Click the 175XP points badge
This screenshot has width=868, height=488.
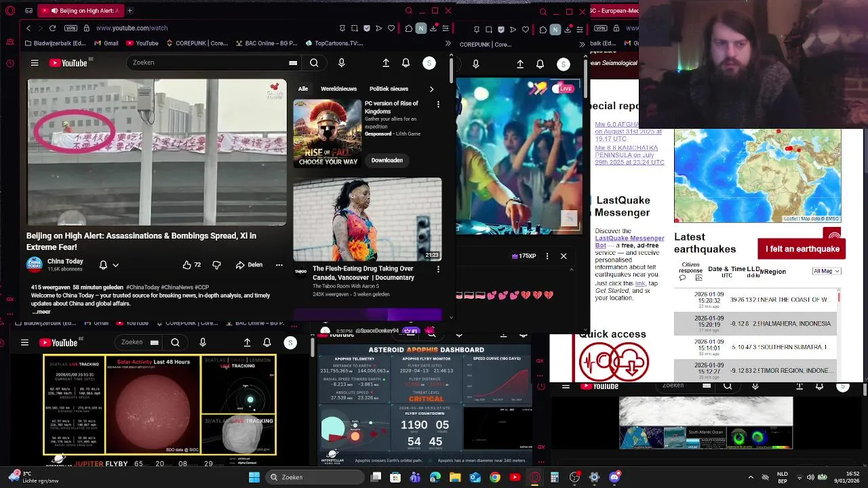[524, 256]
